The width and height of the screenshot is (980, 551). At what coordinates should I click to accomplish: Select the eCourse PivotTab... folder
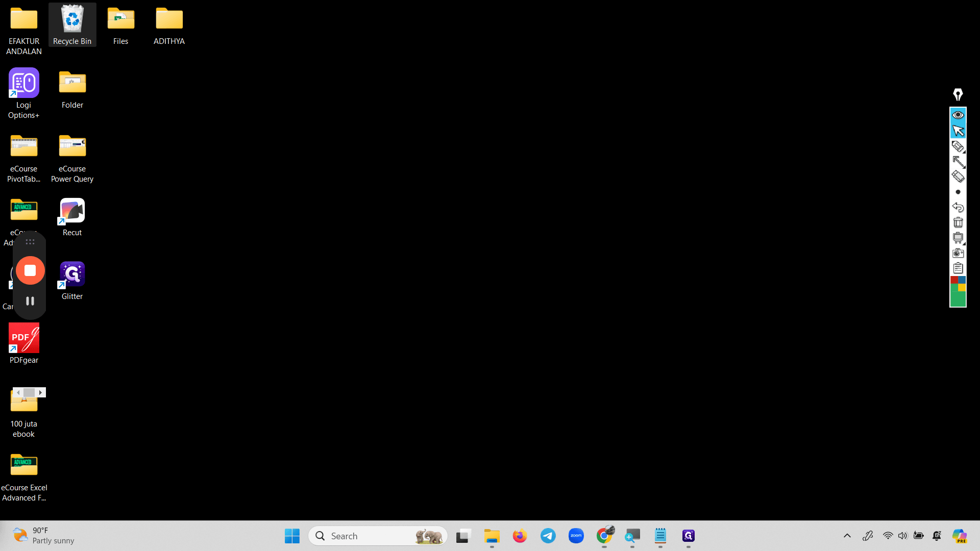click(x=24, y=158)
